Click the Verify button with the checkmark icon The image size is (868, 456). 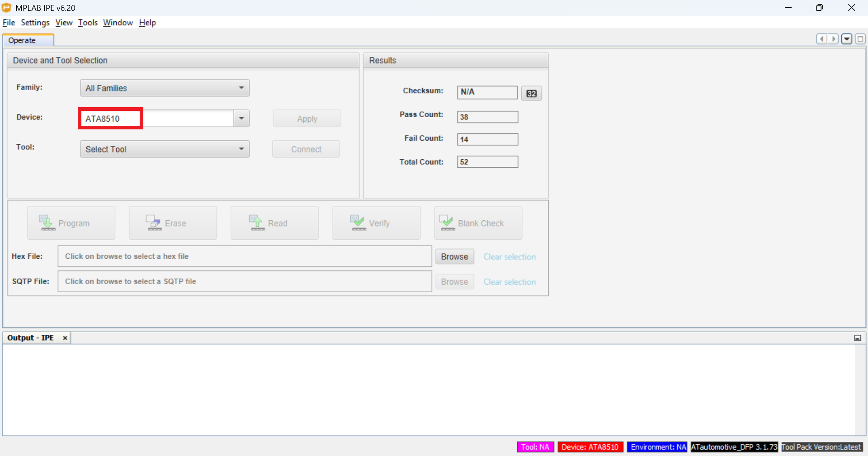[376, 223]
